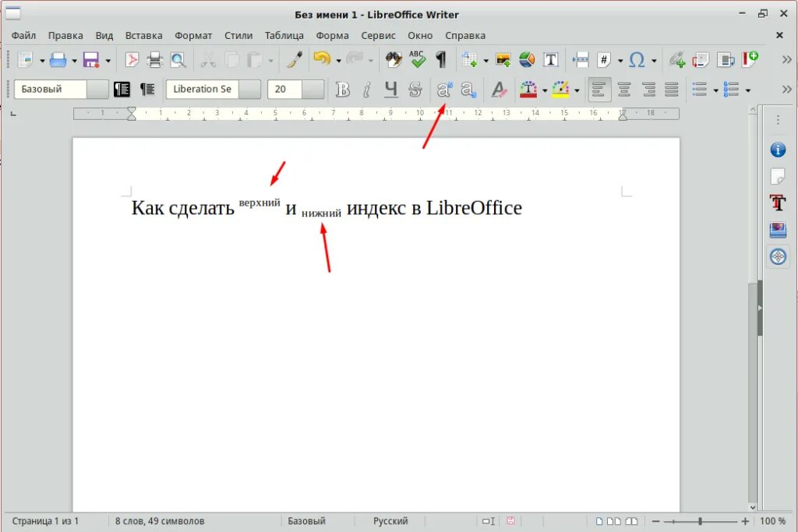Open the Правка menu
798x532 pixels.
[65, 36]
